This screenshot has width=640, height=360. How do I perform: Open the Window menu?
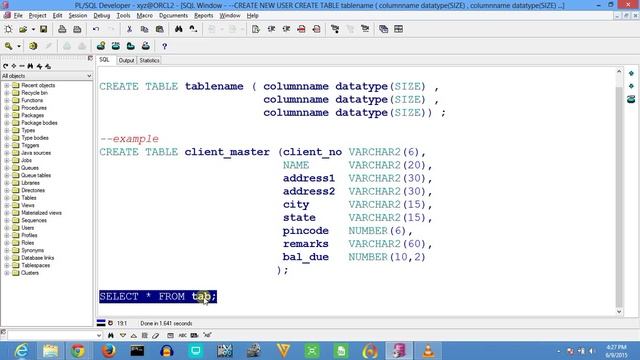coord(230,16)
